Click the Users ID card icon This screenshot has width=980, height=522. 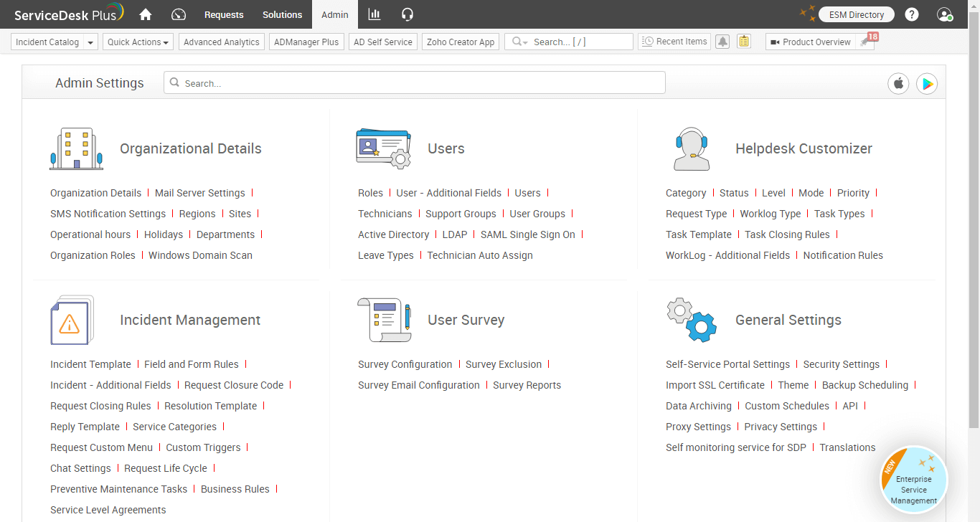[x=384, y=148]
